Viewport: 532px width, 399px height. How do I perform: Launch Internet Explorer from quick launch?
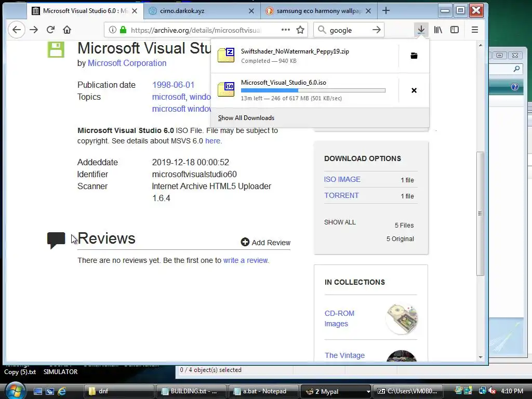coord(62,391)
